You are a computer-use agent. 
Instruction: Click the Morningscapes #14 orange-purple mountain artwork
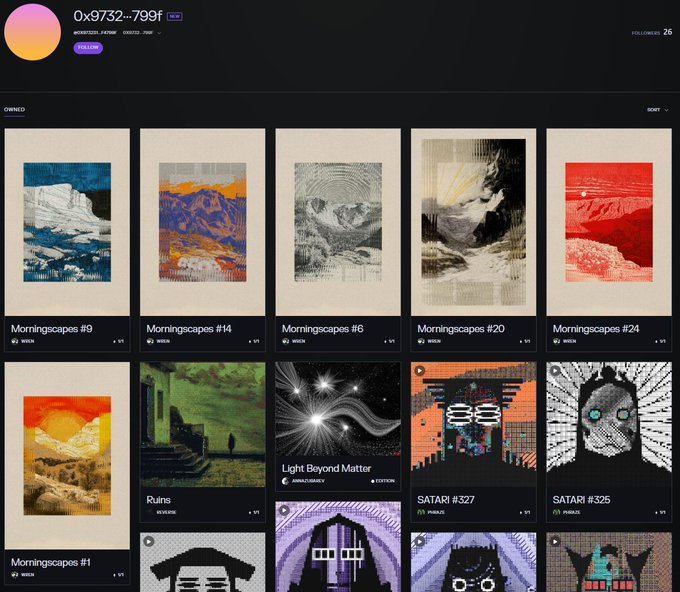(203, 222)
